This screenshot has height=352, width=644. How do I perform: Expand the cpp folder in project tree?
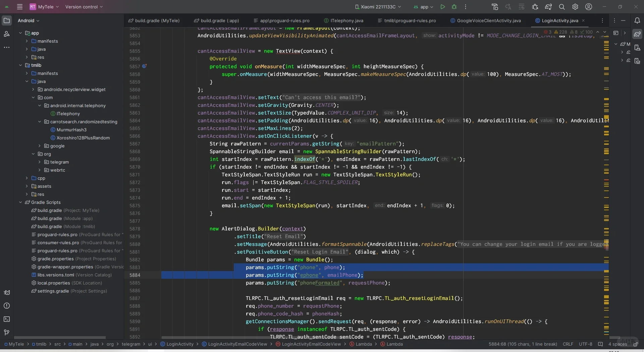pos(27,178)
